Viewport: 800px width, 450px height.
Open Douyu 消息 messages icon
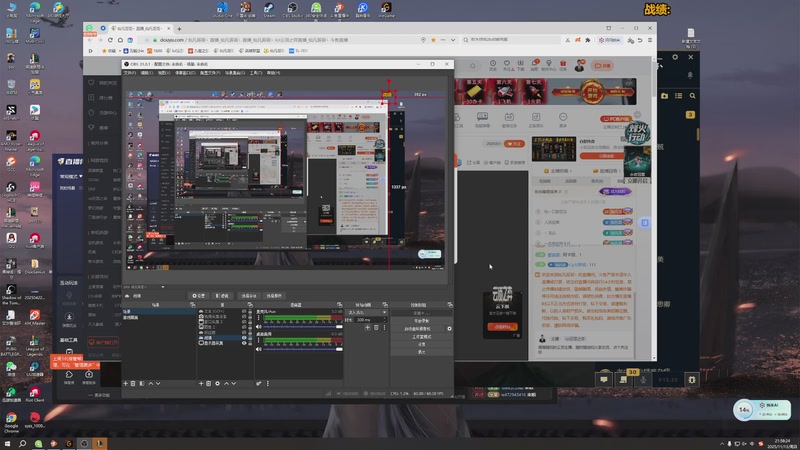point(534,65)
